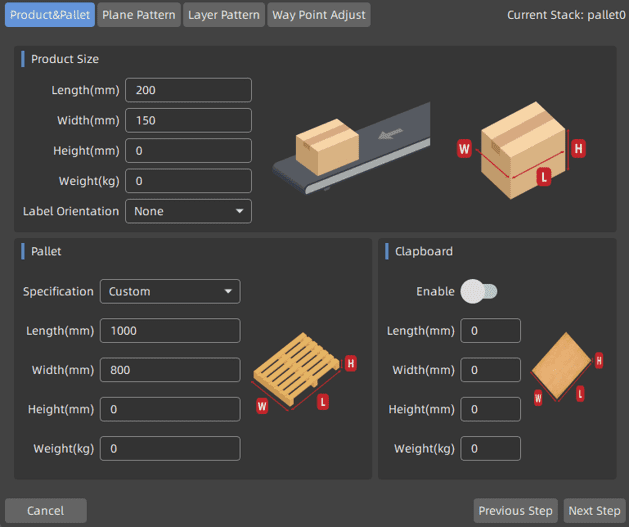Click the red W marker on pallet diagram

point(262,406)
